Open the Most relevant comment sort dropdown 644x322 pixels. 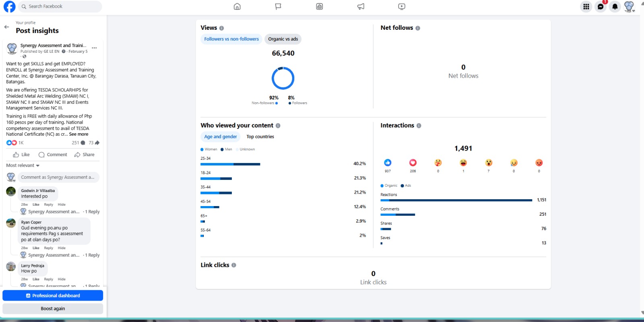click(x=23, y=165)
